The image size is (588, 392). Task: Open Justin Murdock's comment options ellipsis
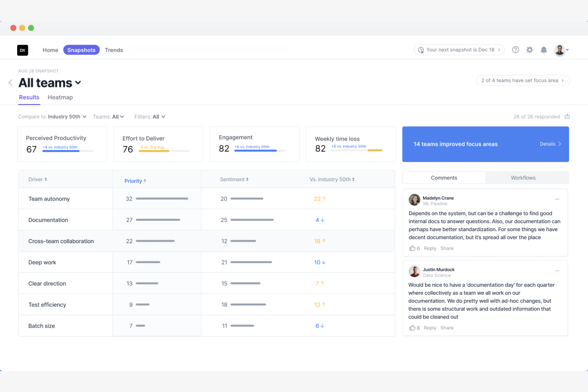tap(557, 270)
